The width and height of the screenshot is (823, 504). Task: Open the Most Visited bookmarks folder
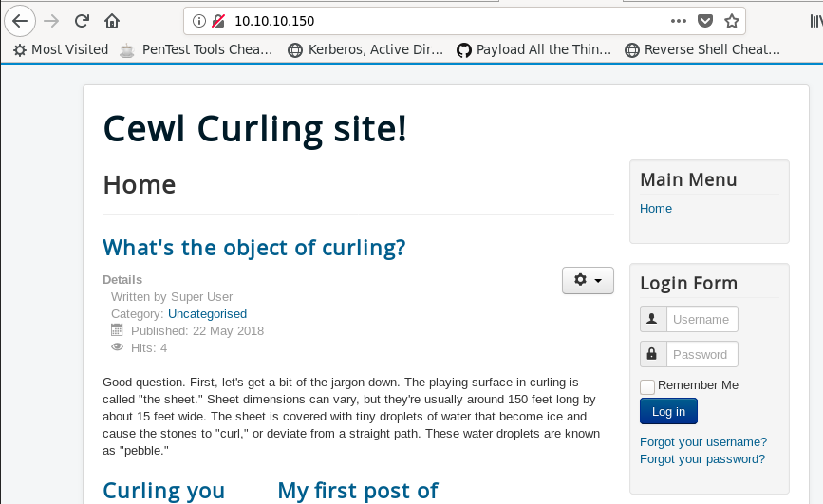(x=61, y=49)
